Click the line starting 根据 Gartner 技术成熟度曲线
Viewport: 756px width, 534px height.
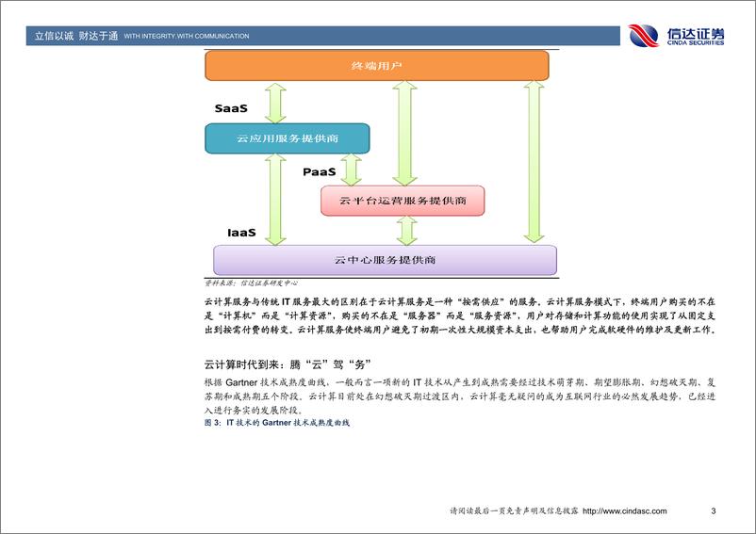(x=459, y=382)
